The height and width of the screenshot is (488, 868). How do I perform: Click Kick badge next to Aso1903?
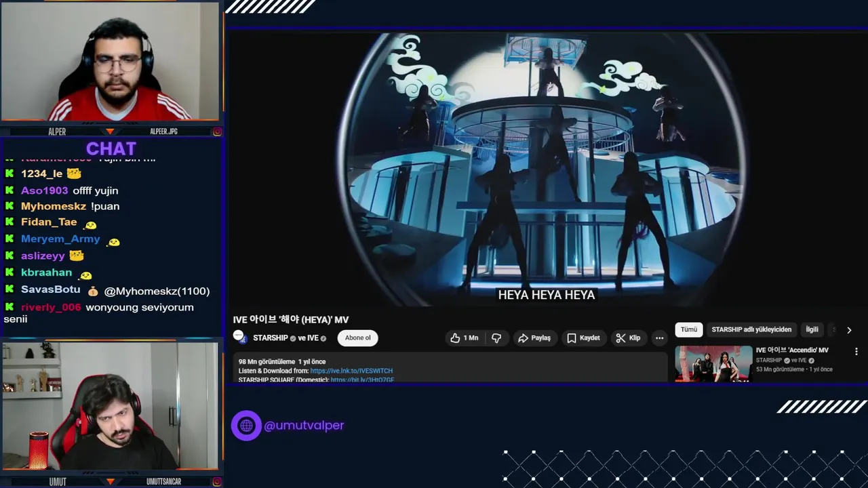tap(9, 190)
